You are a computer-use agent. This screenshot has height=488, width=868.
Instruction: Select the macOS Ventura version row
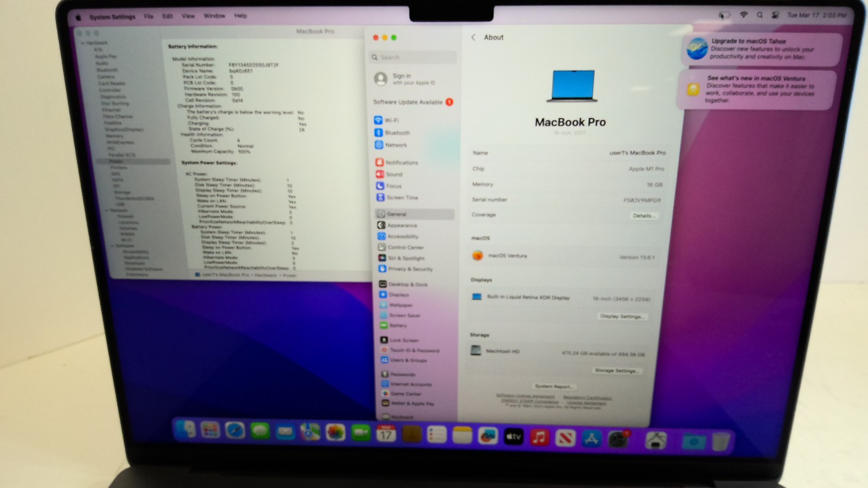(564, 256)
